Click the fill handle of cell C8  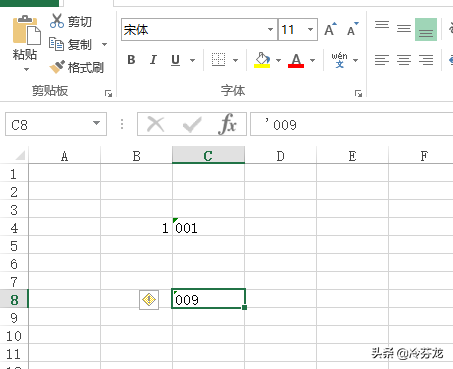click(x=245, y=307)
